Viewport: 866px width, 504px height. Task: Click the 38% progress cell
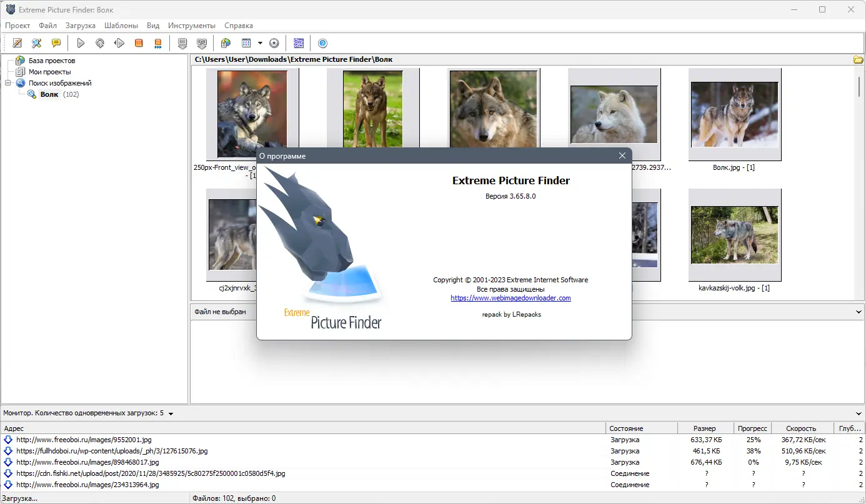(x=753, y=451)
